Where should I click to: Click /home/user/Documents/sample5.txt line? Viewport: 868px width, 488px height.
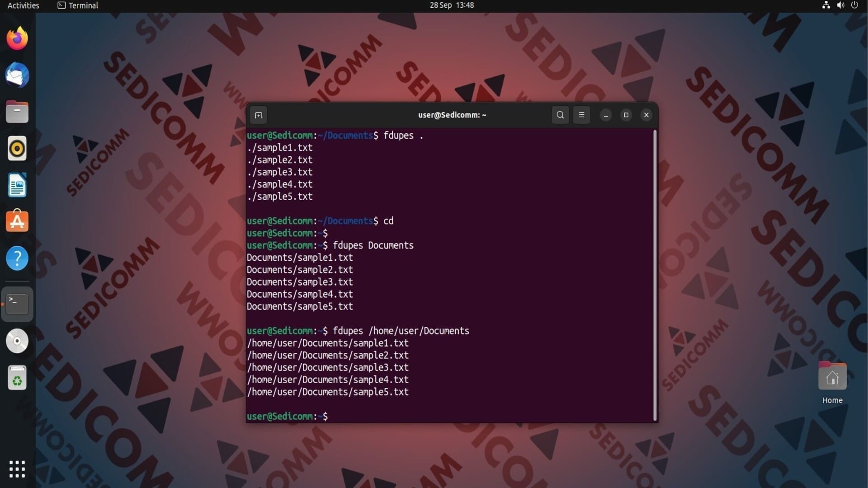[x=328, y=392]
